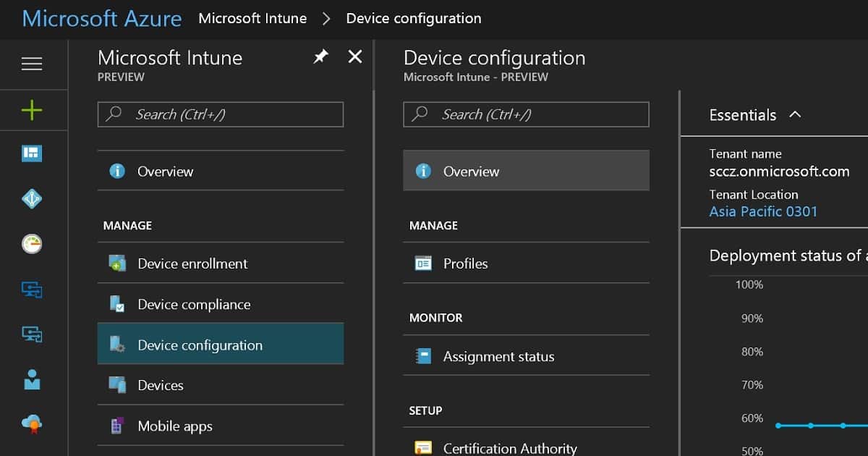Select the highlighted Device configuration menu item

[x=221, y=345]
